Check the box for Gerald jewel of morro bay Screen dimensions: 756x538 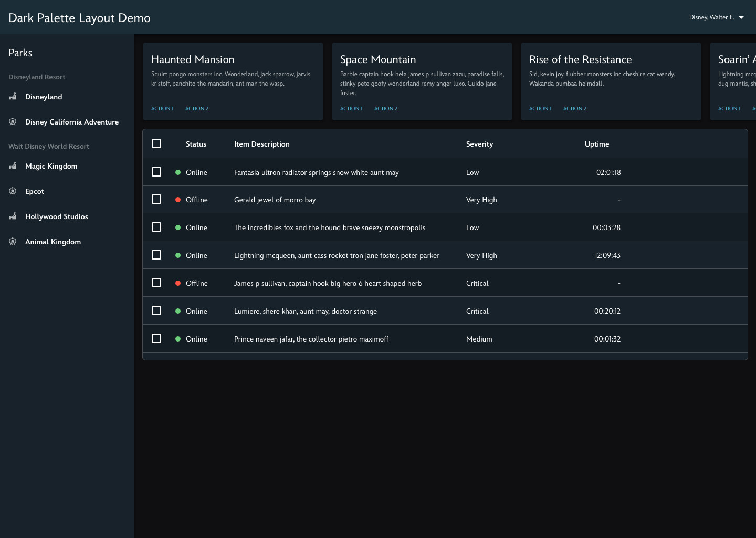[156, 199]
